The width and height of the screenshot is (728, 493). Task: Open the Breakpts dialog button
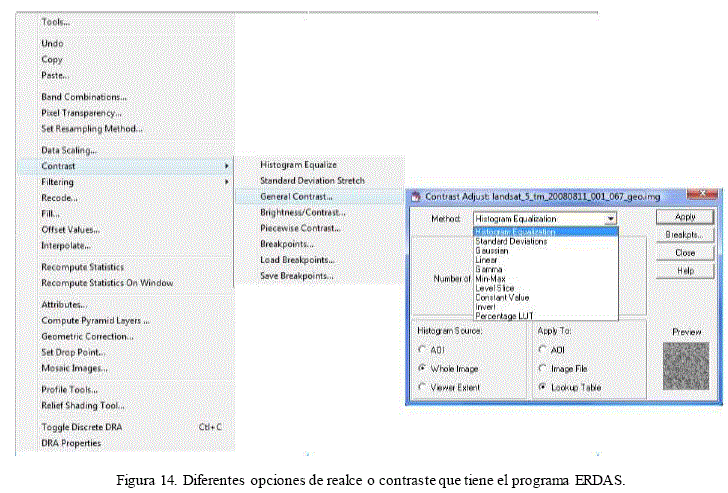coord(685,235)
